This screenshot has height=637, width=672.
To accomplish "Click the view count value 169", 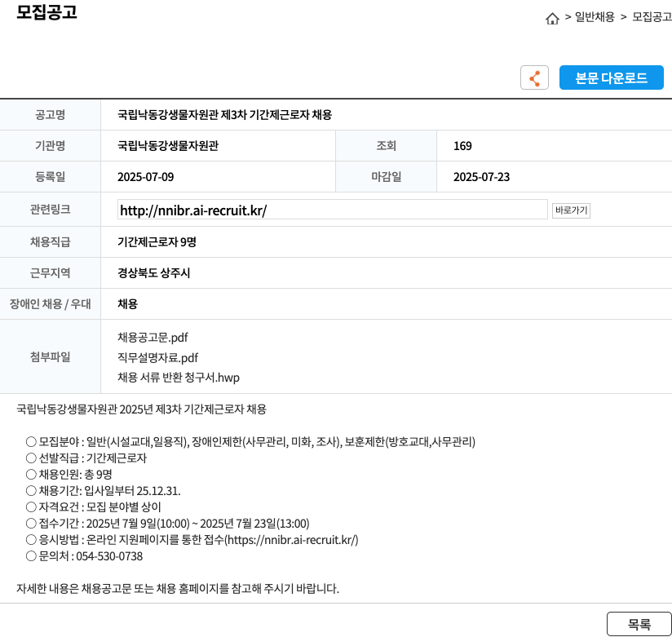I will click(462, 146).
